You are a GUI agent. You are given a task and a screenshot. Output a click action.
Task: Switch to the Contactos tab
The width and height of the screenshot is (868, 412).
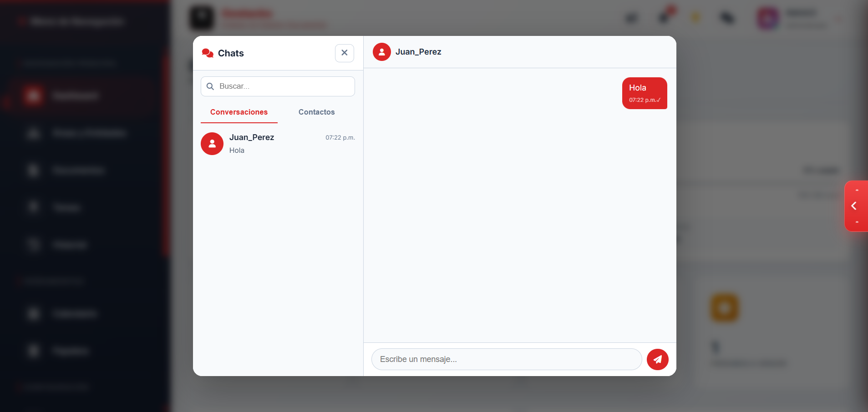click(x=316, y=112)
